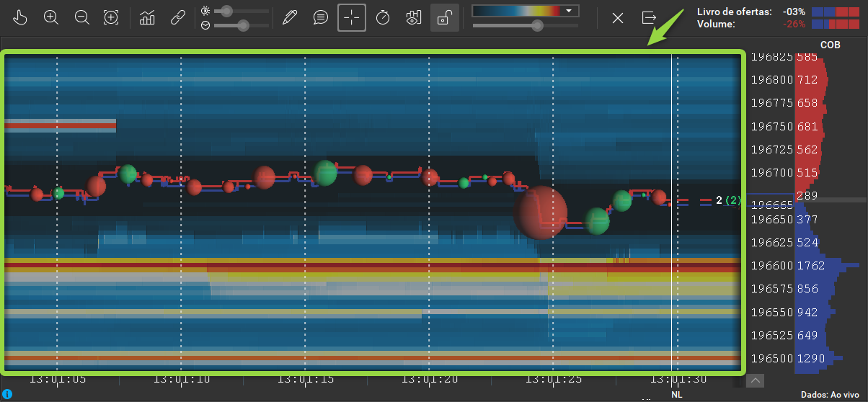Image resolution: width=868 pixels, height=402 pixels.
Task: Click the zoom in magnifier icon
Action: (x=51, y=17)
